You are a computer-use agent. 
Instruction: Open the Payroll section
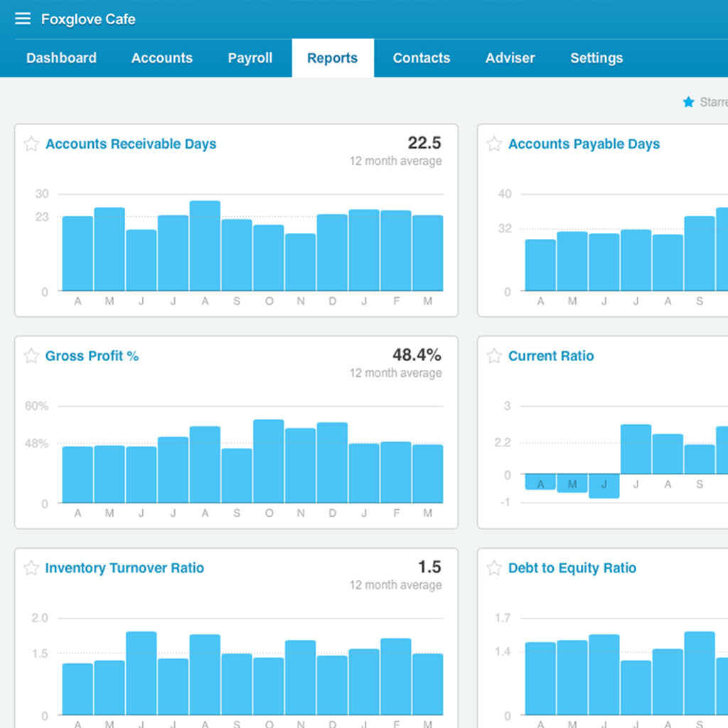point(250,58)
